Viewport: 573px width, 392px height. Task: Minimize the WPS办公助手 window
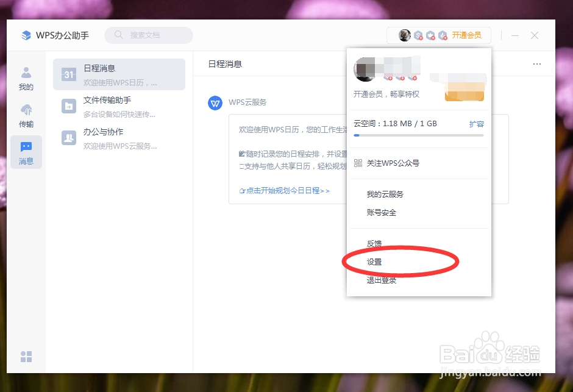click(515, 35)
